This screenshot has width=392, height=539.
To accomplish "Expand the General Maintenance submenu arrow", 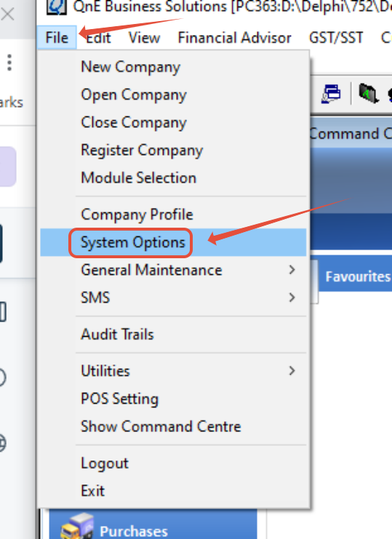I will [x=292, y=270].
